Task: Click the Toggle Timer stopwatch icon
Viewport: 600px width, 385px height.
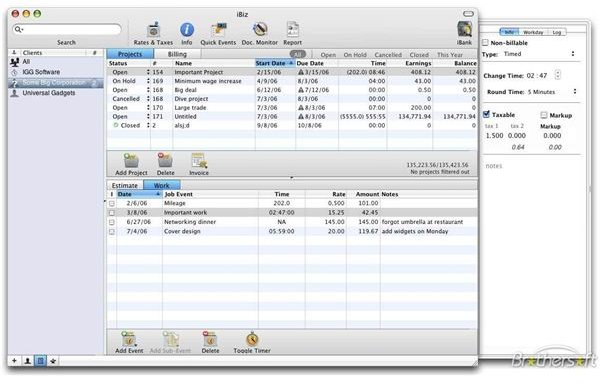Action: [252, 339]
